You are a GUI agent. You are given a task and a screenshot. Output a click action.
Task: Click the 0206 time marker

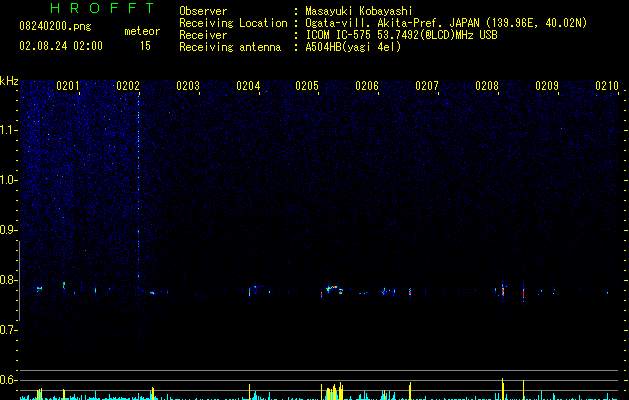[x=367, y=86]
